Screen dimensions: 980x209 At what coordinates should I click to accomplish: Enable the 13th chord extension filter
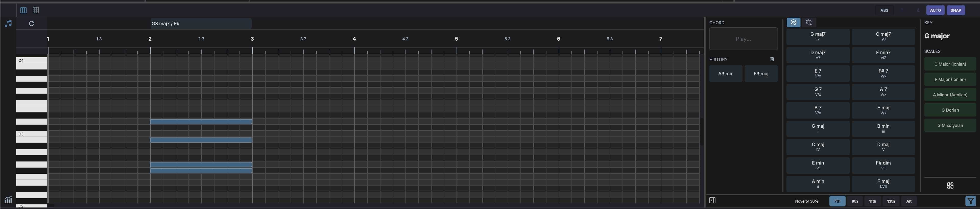click(x=891, y=201)
